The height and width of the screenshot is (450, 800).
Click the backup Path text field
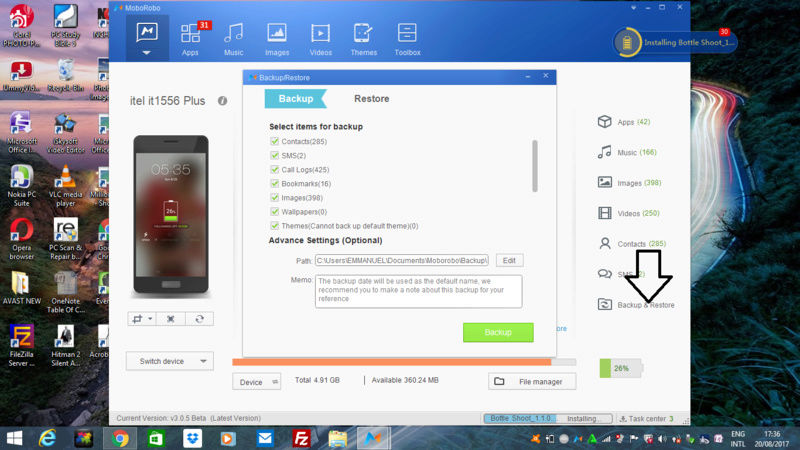pos(402,260)
